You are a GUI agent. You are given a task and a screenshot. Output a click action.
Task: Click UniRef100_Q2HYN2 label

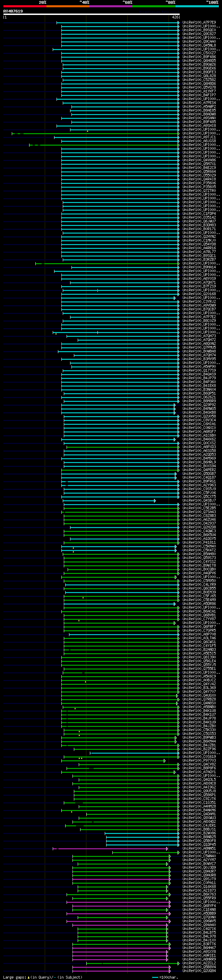(x=199, y=237)
